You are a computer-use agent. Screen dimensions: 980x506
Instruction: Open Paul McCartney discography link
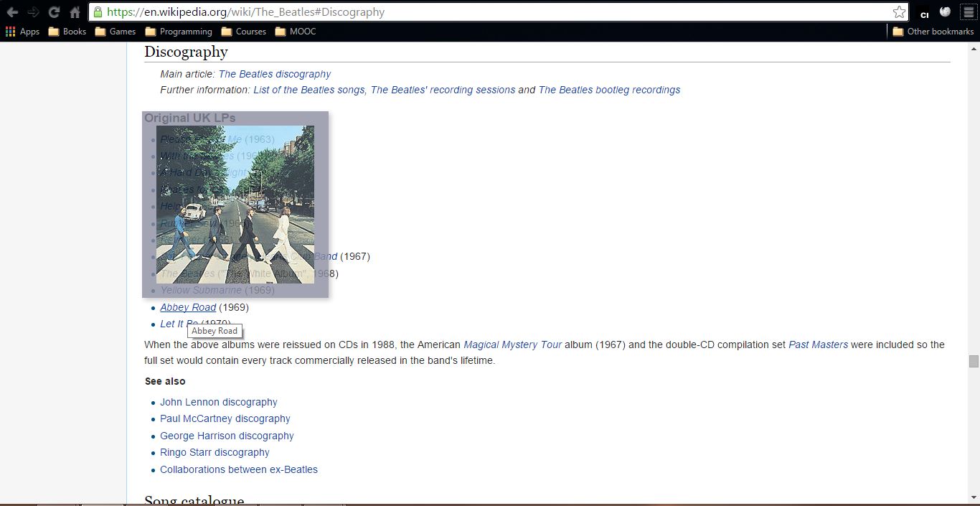point(225,418)
